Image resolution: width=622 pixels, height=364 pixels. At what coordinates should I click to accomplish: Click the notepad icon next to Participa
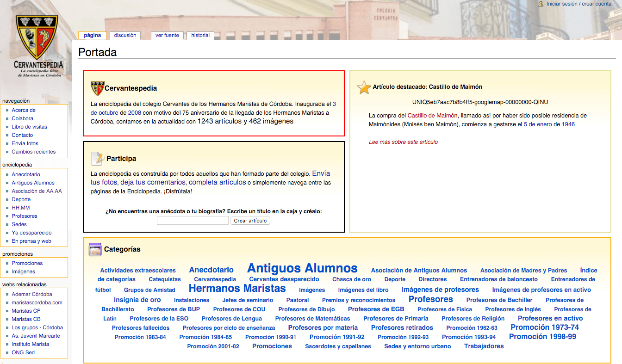click(97, 158)
